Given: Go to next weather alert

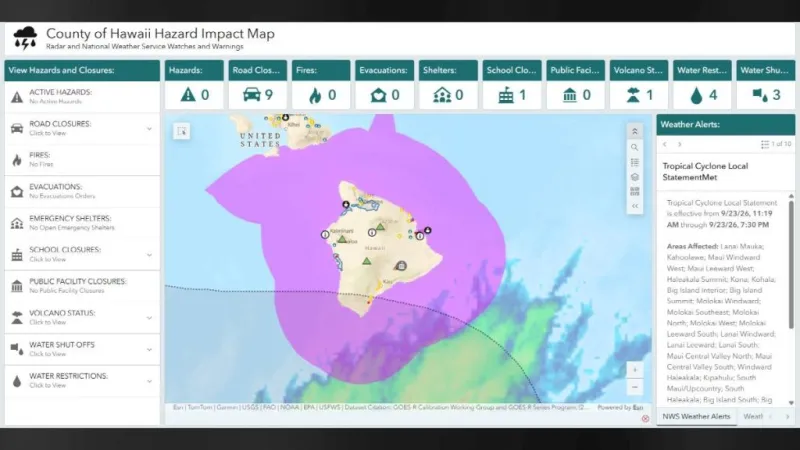Looking at the screenshot, I should [x=680, y=144].
